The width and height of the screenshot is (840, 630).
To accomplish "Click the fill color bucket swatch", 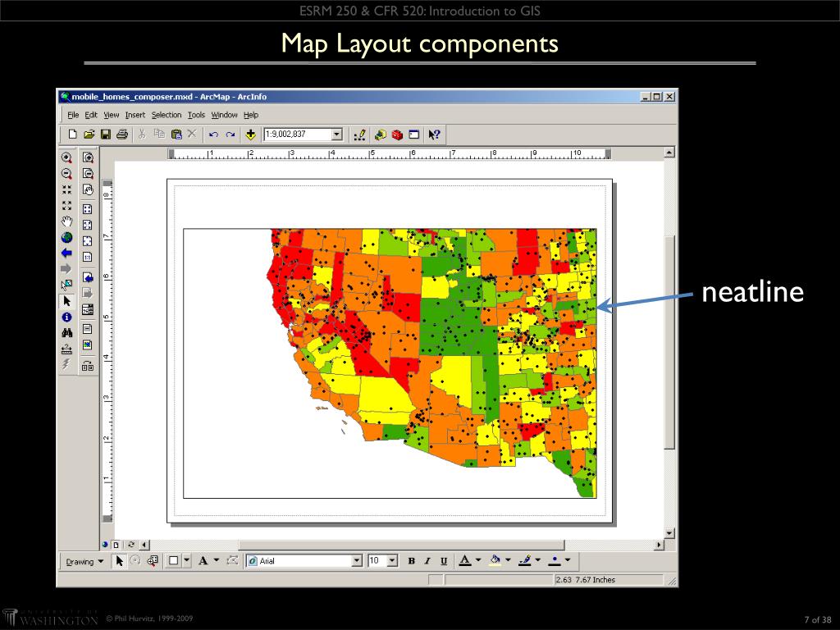I will click(495, 561).
